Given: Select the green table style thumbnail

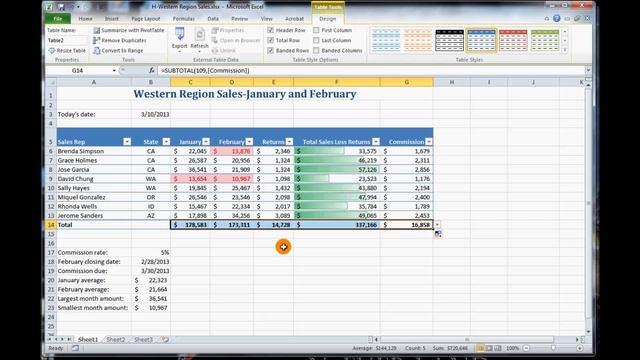Looking at the screenshot, I should pos(545,40).
